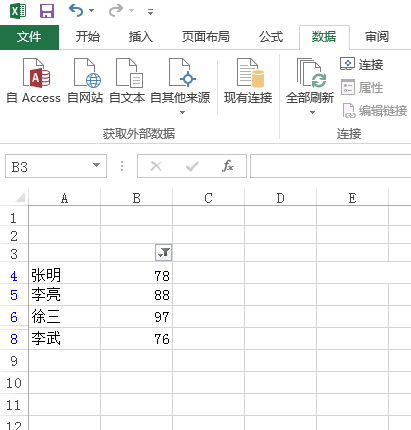Click cell containing 李武
This screenshot has height=430, width=411.
point(65,339)
